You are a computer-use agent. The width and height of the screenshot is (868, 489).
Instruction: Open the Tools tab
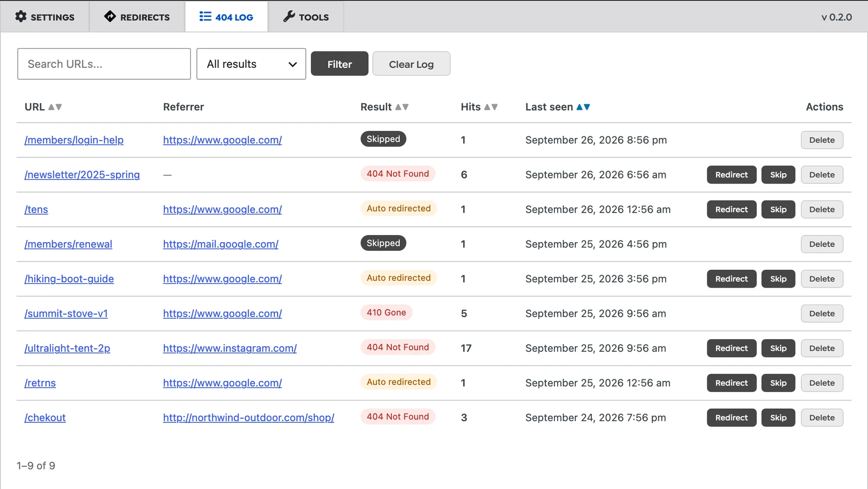[306, 17]
